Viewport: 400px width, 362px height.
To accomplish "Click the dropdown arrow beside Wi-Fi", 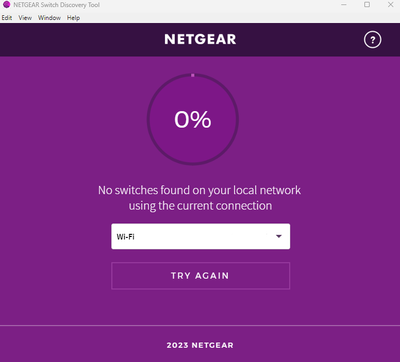I will (x=279, y=236).
